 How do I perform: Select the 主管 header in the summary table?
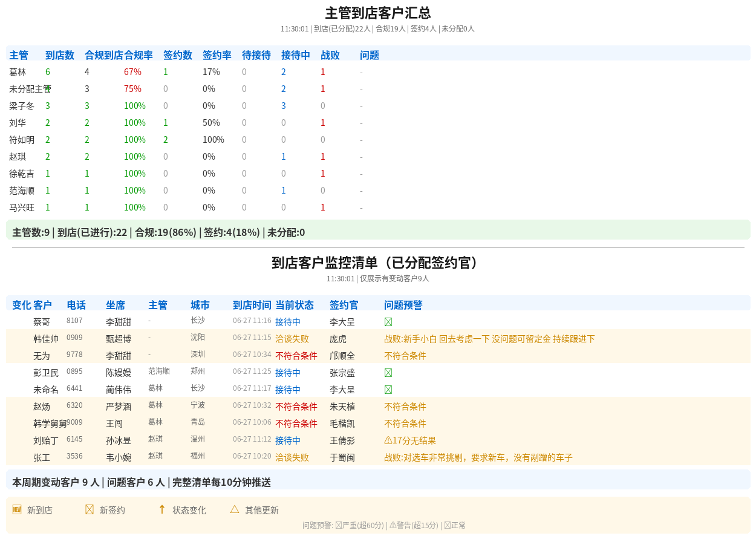coord(19,55)
